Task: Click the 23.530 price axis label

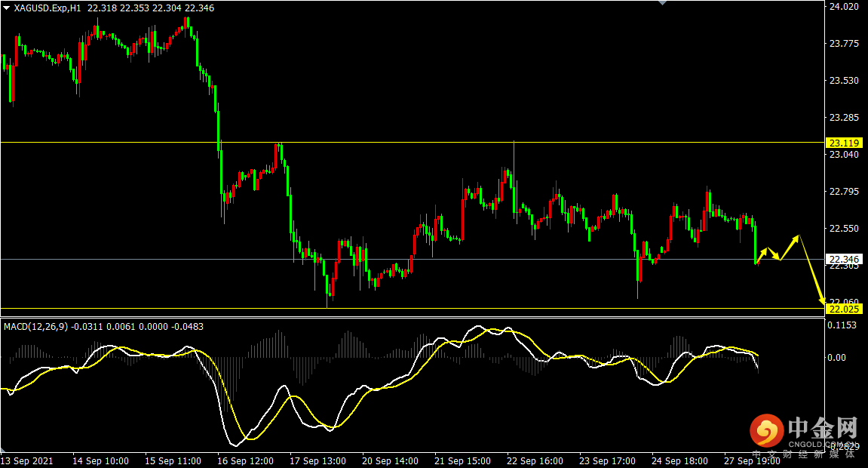Action: 844,81
